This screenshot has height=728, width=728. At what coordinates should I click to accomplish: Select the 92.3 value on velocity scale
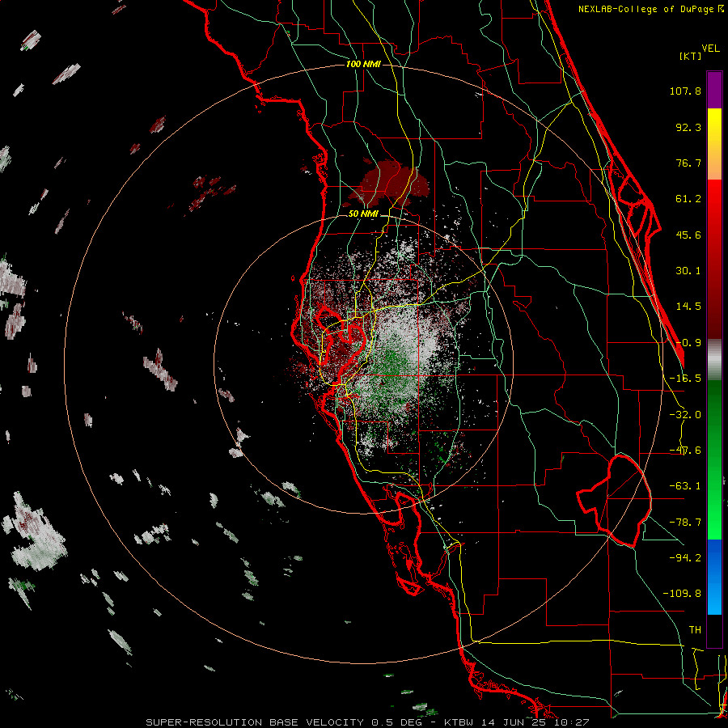tap(688, 127)
